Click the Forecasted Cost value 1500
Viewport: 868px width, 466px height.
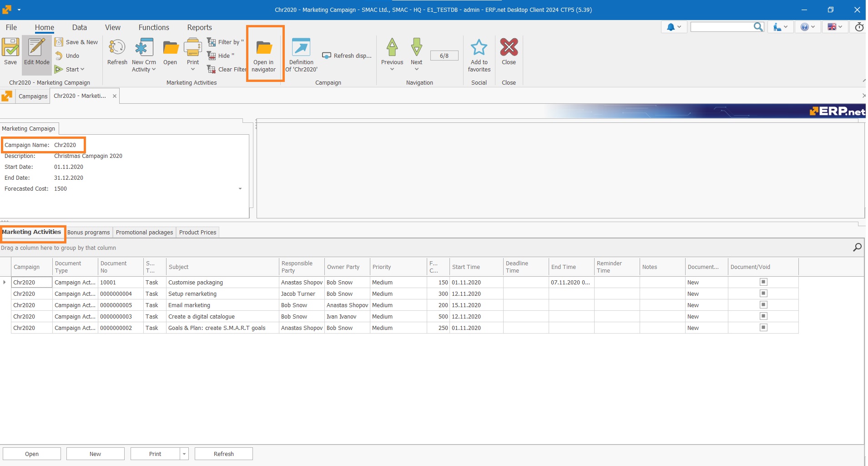61,189
